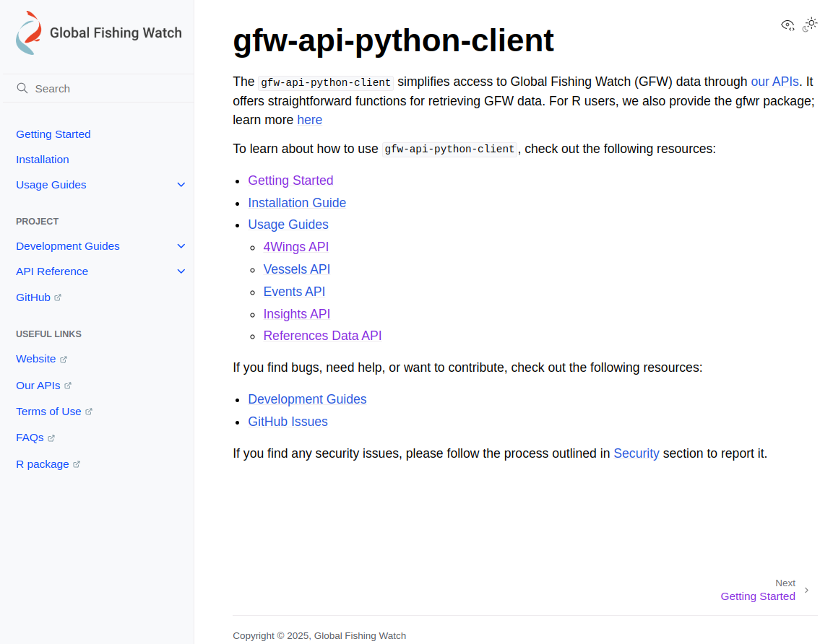
Task: Open the Vessels API guide link
Action: click(x=297, y=269)
